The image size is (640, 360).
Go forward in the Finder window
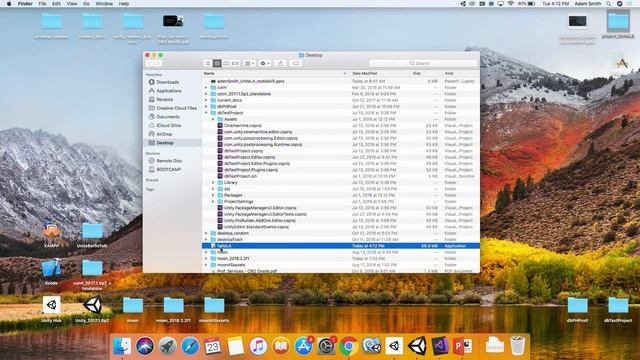tap(158, 63)
